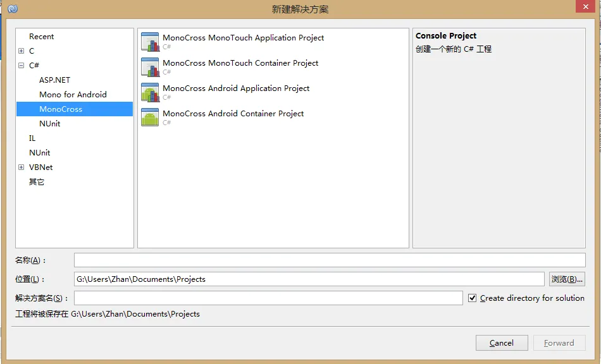Focus the 解决方案名(S) solution name field
Viewport: 601px width, 364px height.
point(268,298)
